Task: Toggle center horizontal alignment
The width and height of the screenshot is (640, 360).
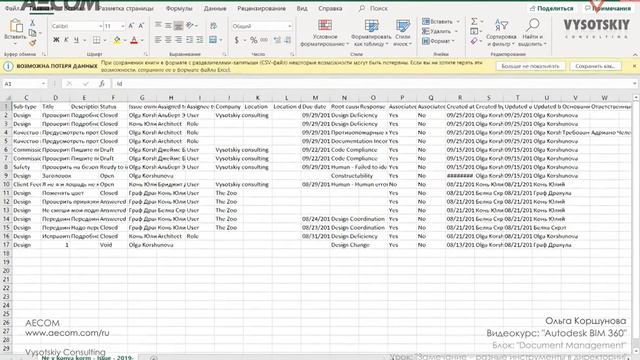Action: pos(168,40)
